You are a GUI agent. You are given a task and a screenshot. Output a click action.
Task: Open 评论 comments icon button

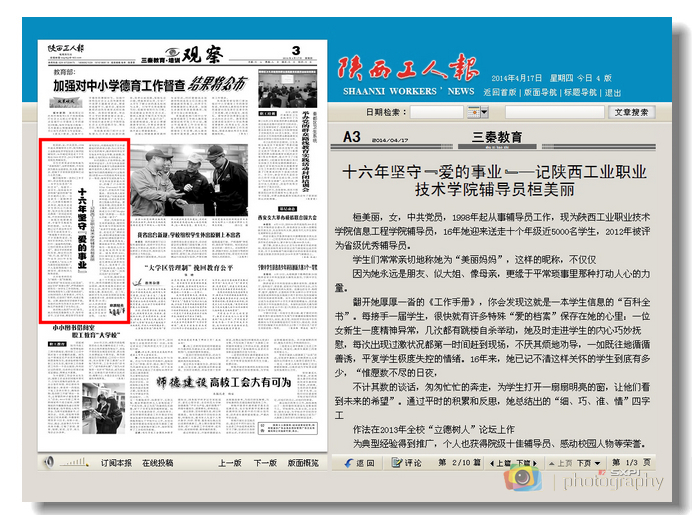tap(407, 463)
